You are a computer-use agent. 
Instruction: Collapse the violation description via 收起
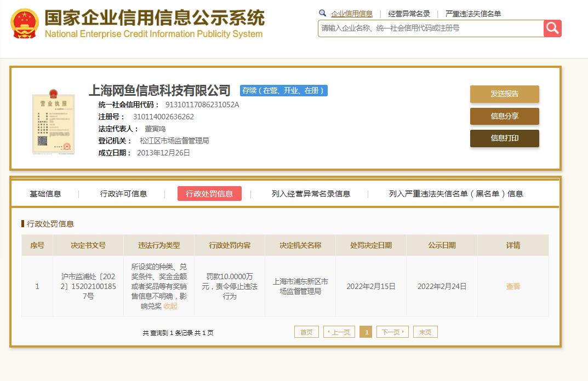[170, 307]
